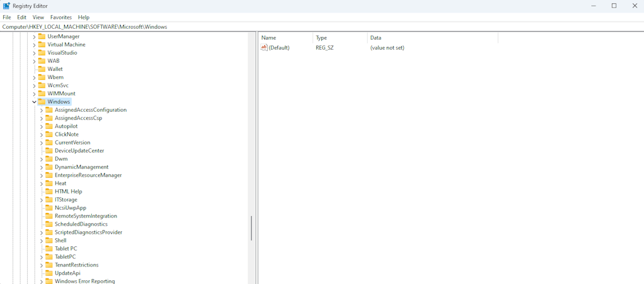Open the Favorites menu
The width and height of the screenshot is (644, 284).
(x=61, y=17)
